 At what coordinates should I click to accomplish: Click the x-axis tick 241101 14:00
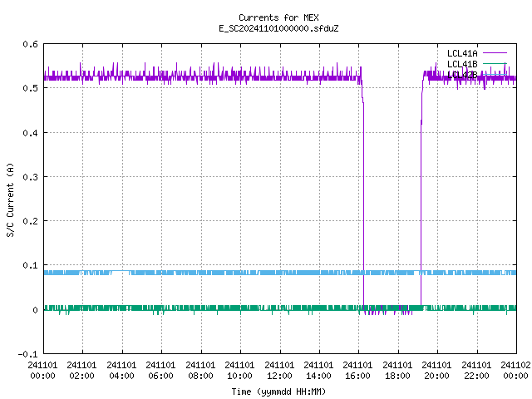point(318,371)
